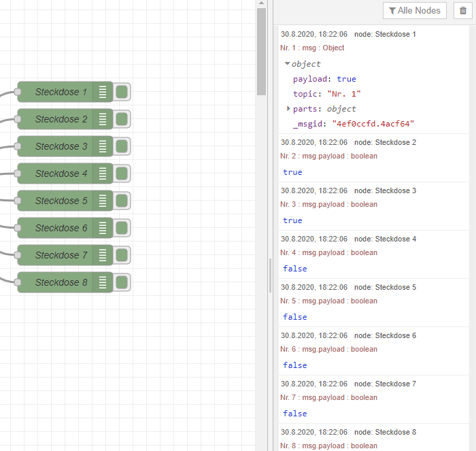The image size is (476, 451).
Task: Select the Steckdose 1 node label
Action: click(x=61, y=92)
